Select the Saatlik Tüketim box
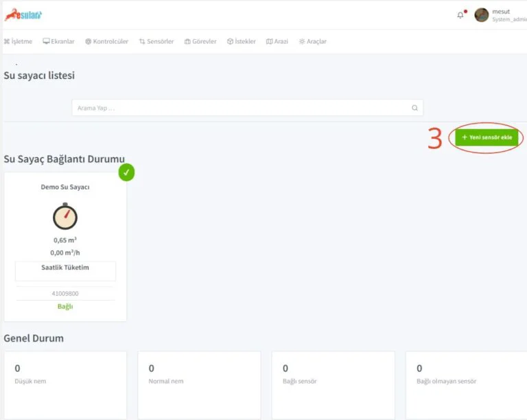This screenshot has height=420, width=527. click(x=65, y=270)
